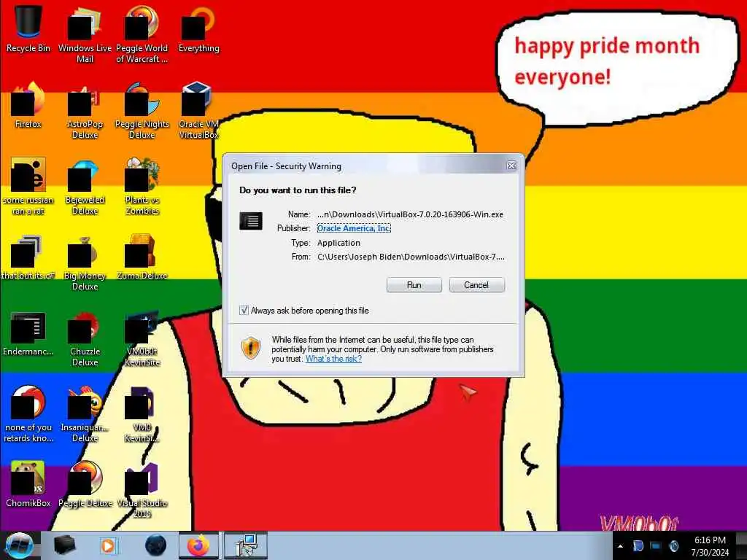
Task: Select the AstroPop Deluxe desktop icon
Action: [85, 111]
